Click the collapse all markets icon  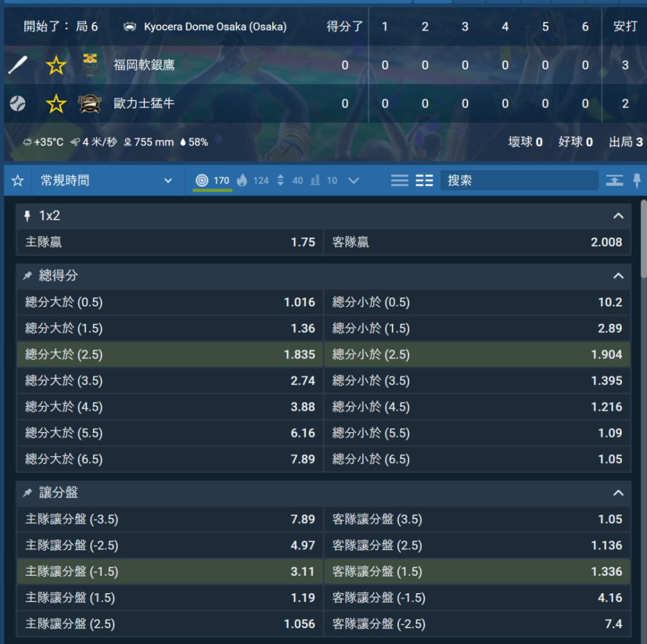(614, 180)
